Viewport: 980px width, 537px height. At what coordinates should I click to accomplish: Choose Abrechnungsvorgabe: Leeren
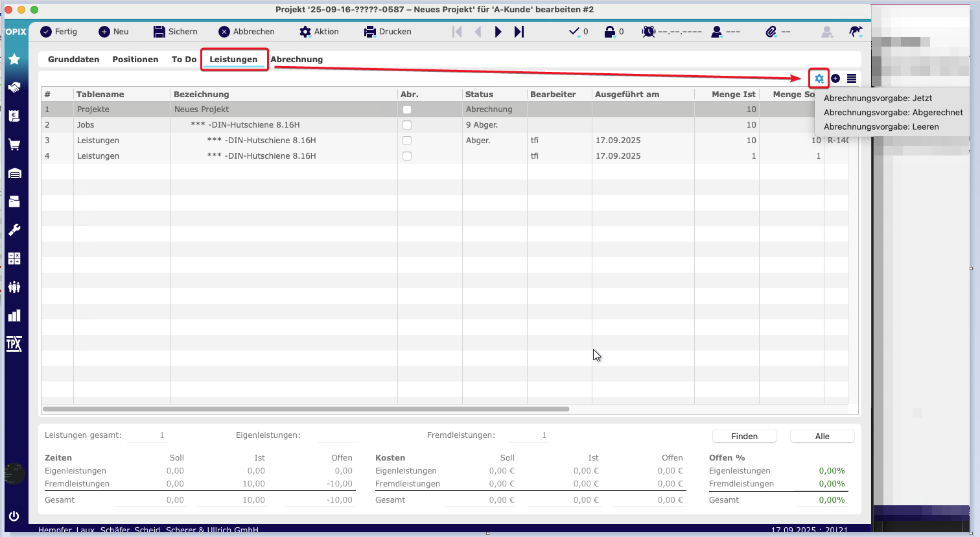pos(881,127)
